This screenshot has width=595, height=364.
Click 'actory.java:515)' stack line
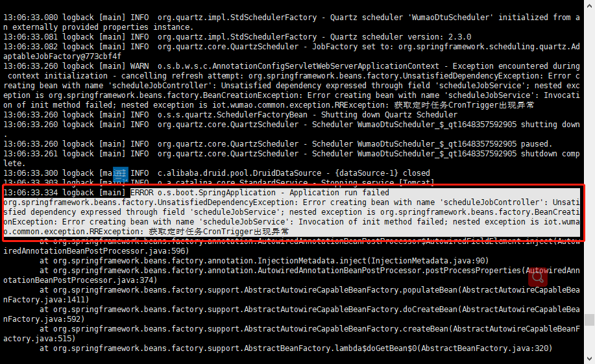coord(40,339)
